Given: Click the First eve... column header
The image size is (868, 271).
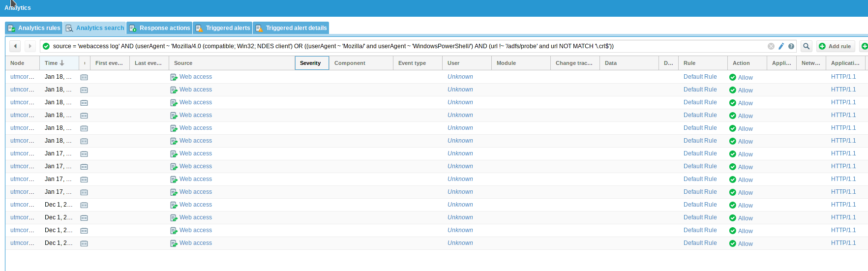Looking at the screenshot, I should (x=110, y=63).
